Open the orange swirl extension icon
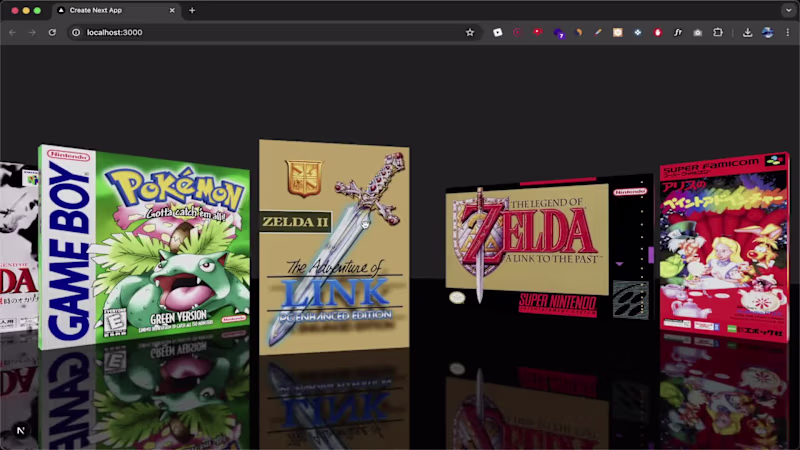800x450 pixels. pos(579,32)
